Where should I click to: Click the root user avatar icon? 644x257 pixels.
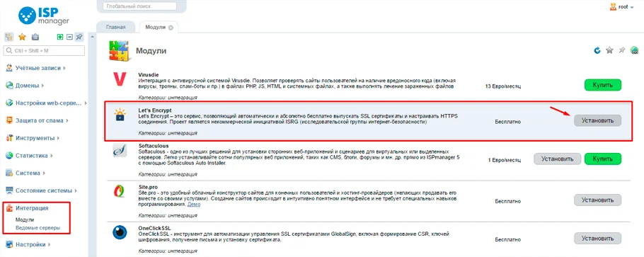point(613,7)
